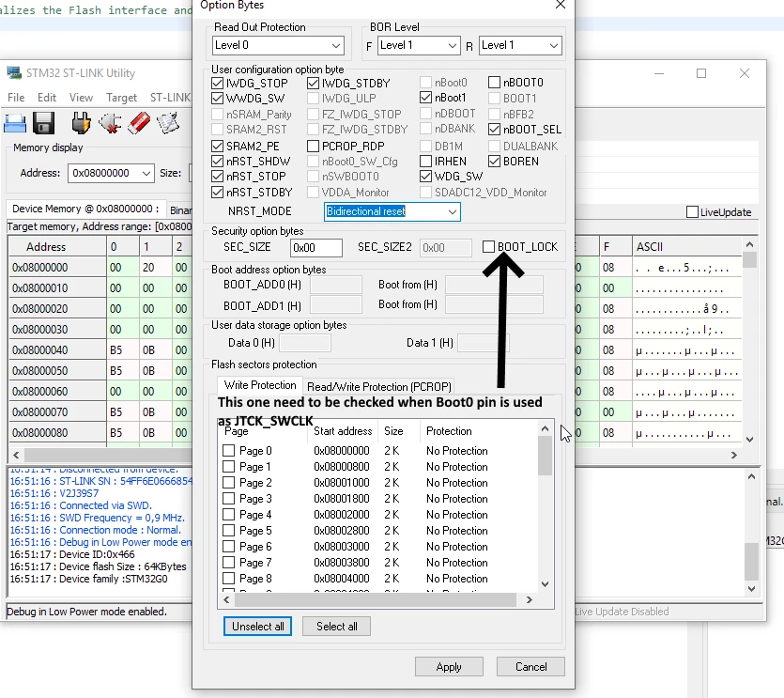784x698 pixels.
Task: Click the Cancel button
Action: point(530,667)
